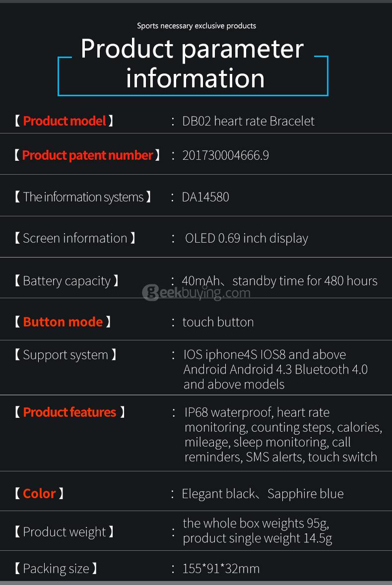
Task: Click the Product parameter information heading
Action: click(x=193, y=64)
